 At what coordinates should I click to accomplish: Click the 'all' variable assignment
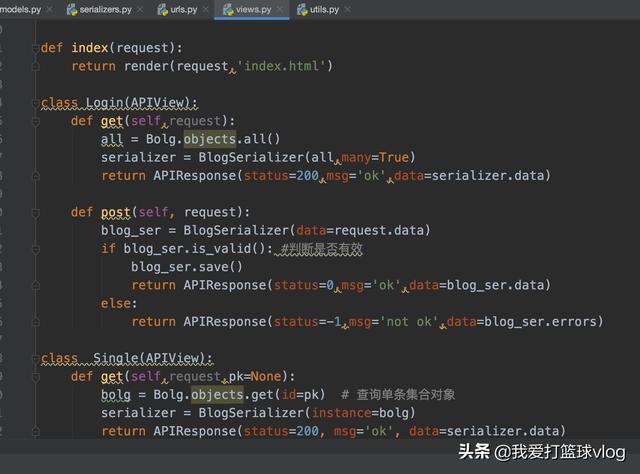[x=112, y=139]
